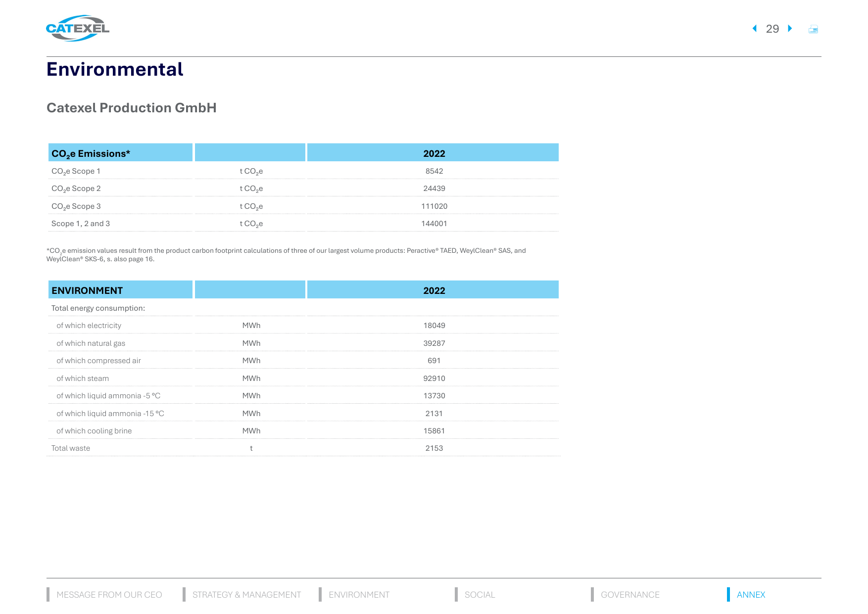Click the electricity value 18049
The height and width of the screenshot is (614, 868).
click(x=434, y=326)
